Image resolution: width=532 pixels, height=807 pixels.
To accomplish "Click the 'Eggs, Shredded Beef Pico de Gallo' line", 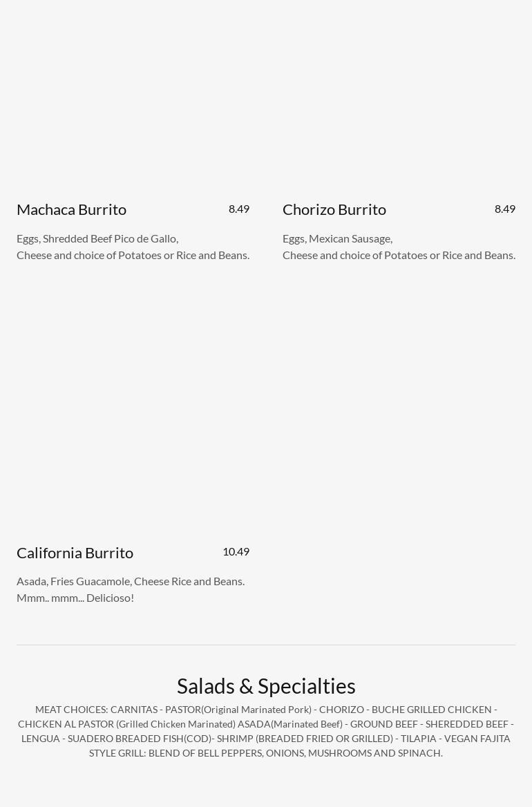I will pos(97,239).
